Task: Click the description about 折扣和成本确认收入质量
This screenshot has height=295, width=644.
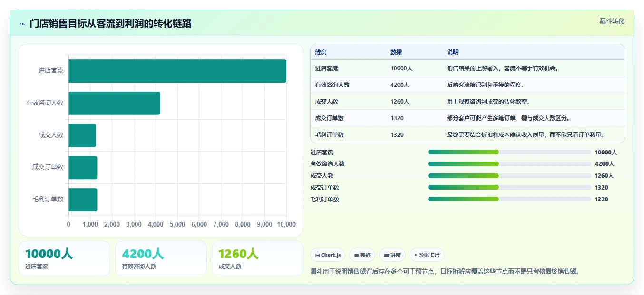Action: tap(526, 135)
